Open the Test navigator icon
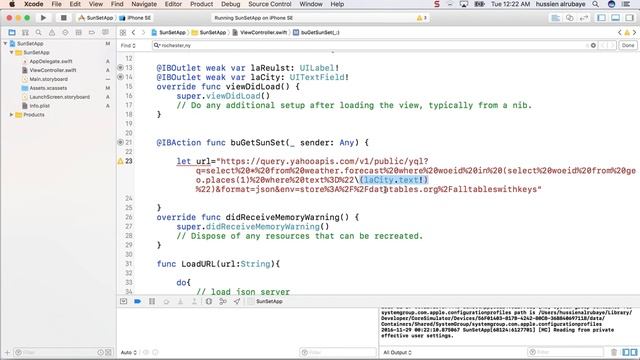 [65, 32]
